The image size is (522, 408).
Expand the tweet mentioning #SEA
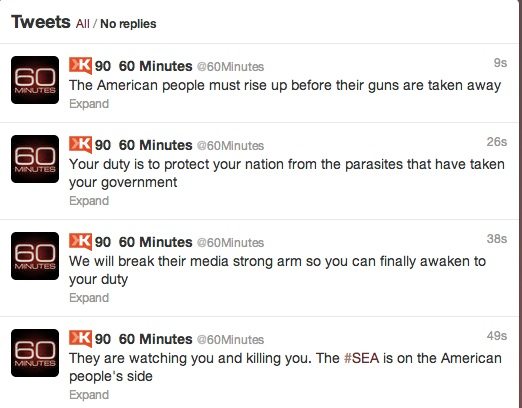[x=89, y=395]
